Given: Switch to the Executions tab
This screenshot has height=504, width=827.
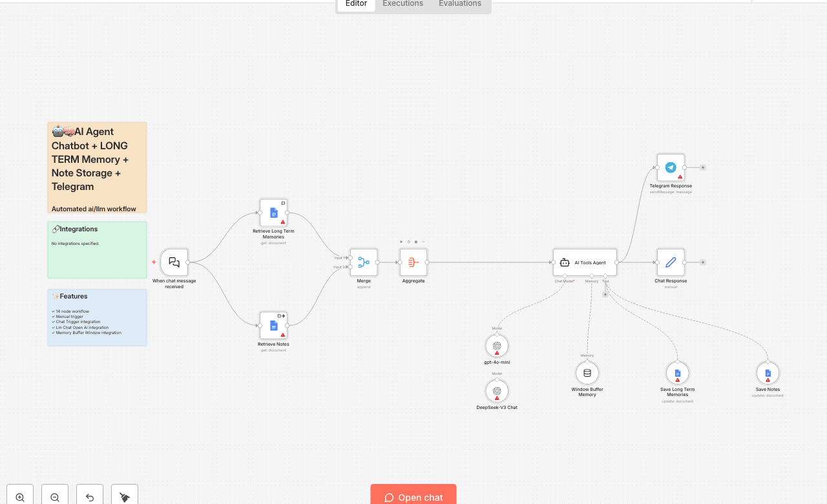Looking at the screenshot, I should pos(402,4).
